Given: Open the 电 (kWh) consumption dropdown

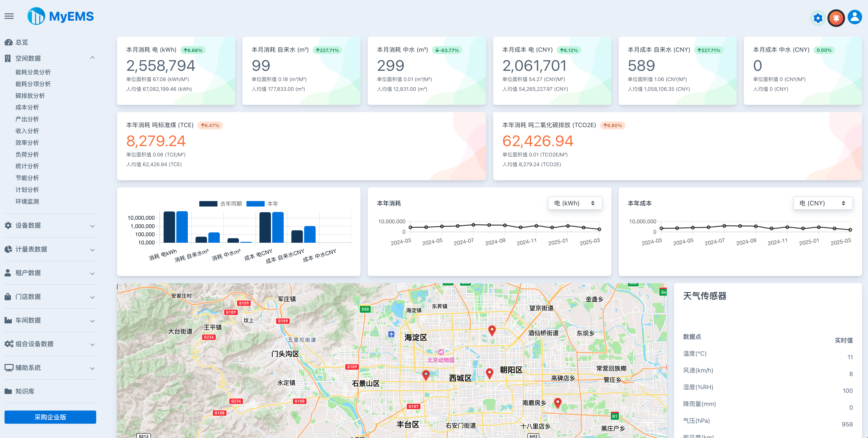Looking at the screenshot, I should [575, 203].
